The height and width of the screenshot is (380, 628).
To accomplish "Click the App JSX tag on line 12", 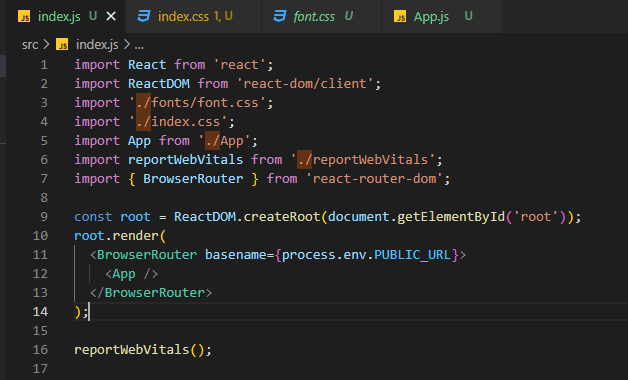I will (132, 274).
